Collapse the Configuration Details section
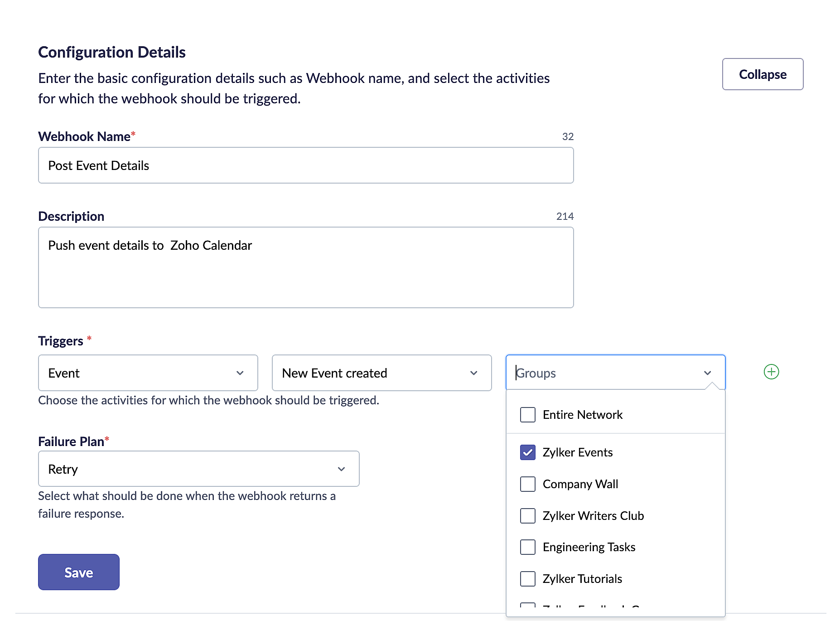Viewport: 840px width, 621px height. tap(763, 74)
